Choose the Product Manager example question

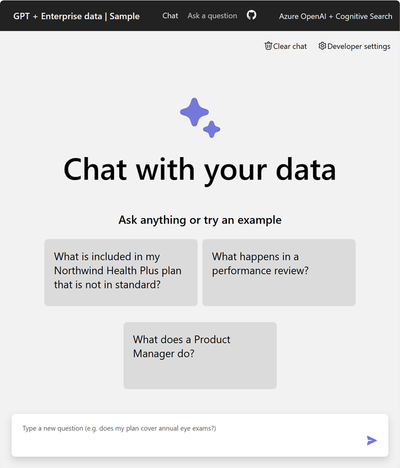tap(200, 355)
